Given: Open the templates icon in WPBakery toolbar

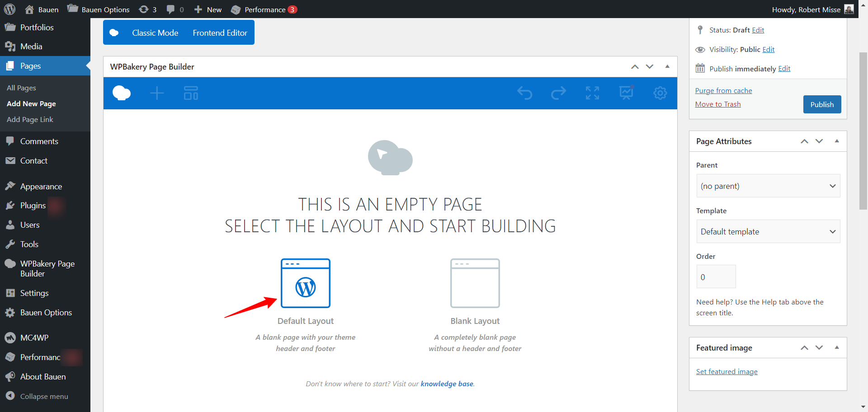Looking at the screenshot, I should [191, 93].
